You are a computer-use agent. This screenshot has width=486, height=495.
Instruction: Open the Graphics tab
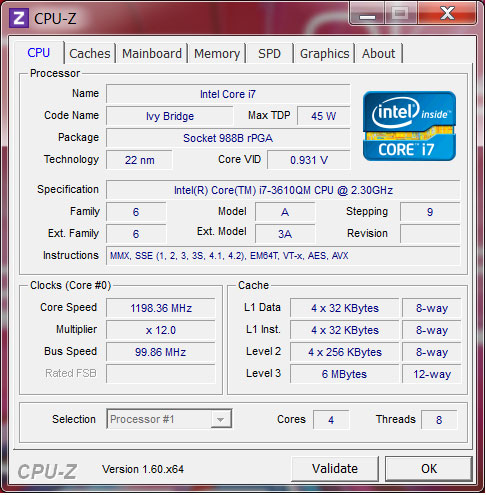pos(324,54)
